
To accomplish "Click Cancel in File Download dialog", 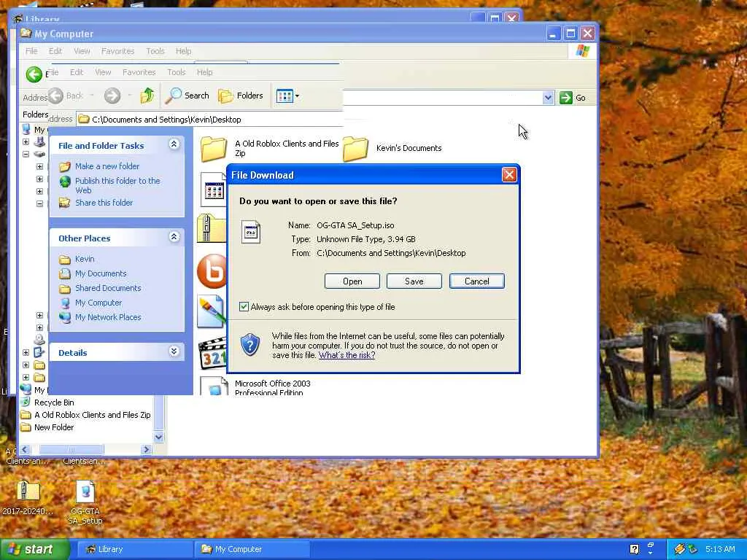I will point(477,281).
